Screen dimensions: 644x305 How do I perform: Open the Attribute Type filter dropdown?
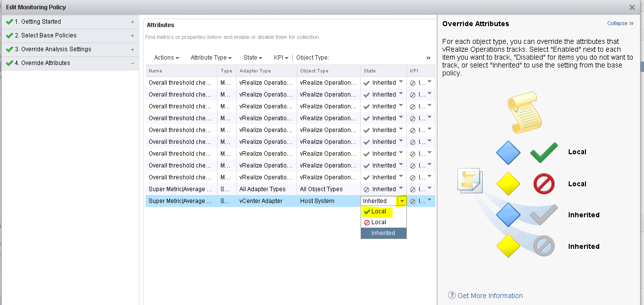[x=211, y=58]
